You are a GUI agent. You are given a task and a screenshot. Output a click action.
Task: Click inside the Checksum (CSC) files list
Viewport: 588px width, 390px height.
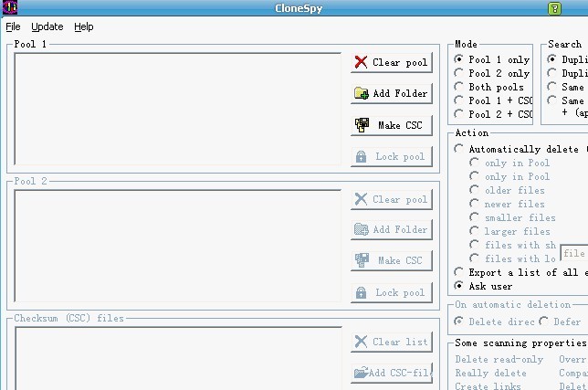pyautogui.click(x=178, y=356)
